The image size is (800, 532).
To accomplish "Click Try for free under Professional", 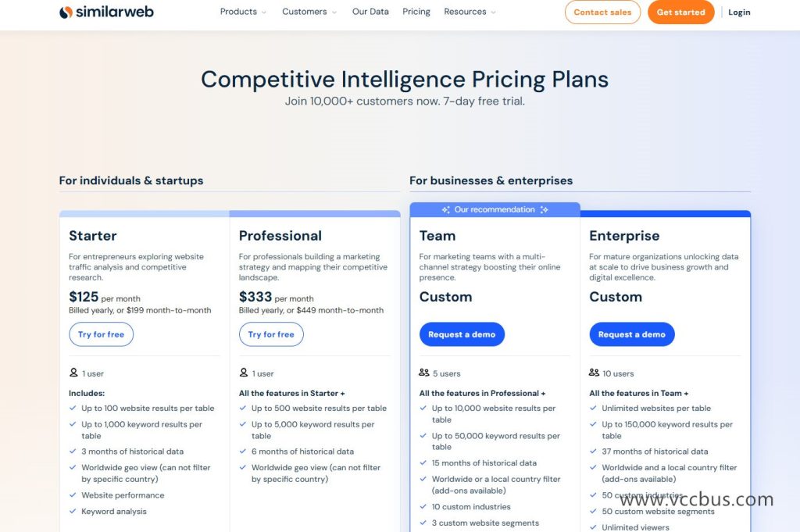I will click(271, 334).
